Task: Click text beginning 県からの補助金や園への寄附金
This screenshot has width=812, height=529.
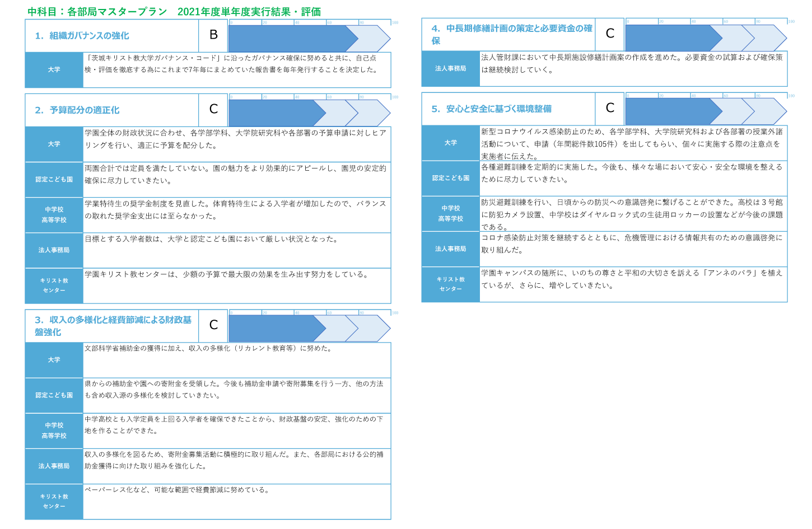Action: [234, 389]
